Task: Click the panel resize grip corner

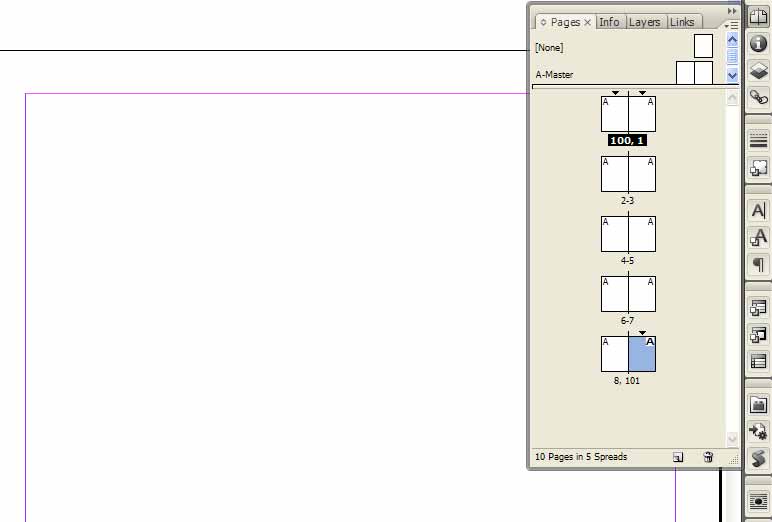Action: pos(734,459)
